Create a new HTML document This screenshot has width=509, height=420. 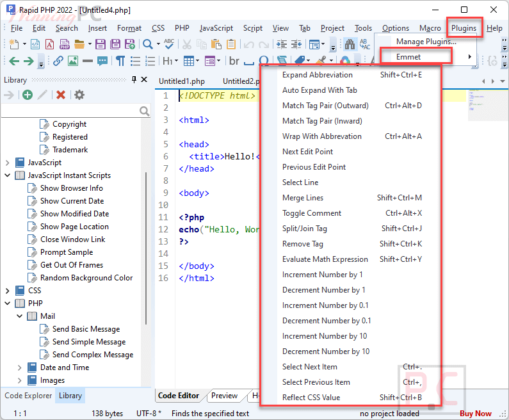[35, 44]
